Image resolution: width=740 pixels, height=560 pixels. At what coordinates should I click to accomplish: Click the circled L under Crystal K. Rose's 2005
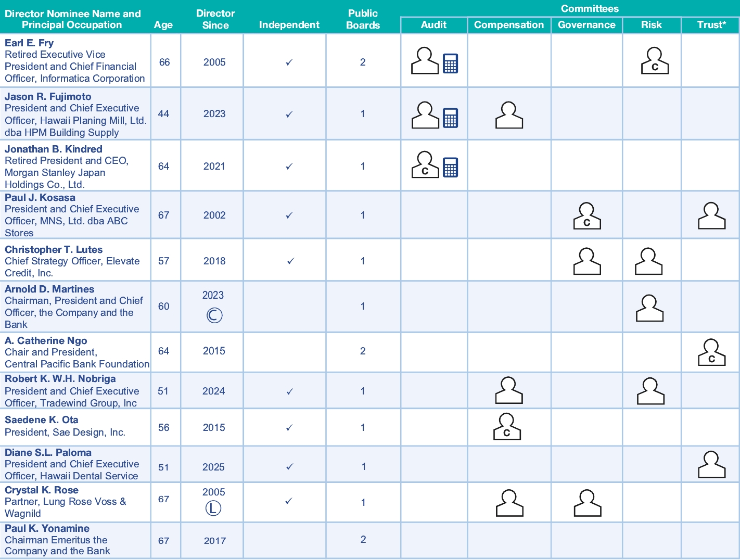click(x=213, y=508)
